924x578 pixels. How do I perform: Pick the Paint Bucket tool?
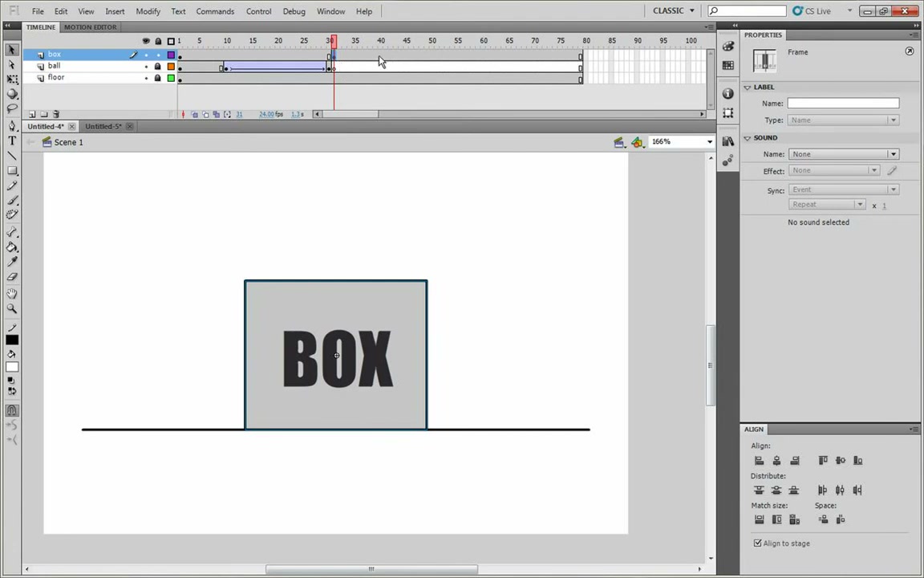[x=12, y=247]
